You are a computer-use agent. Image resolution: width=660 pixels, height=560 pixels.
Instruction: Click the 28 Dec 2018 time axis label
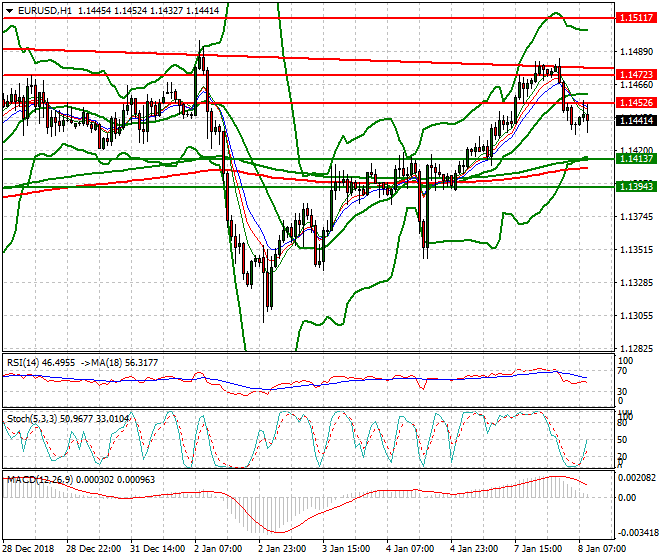pos(29,549)
